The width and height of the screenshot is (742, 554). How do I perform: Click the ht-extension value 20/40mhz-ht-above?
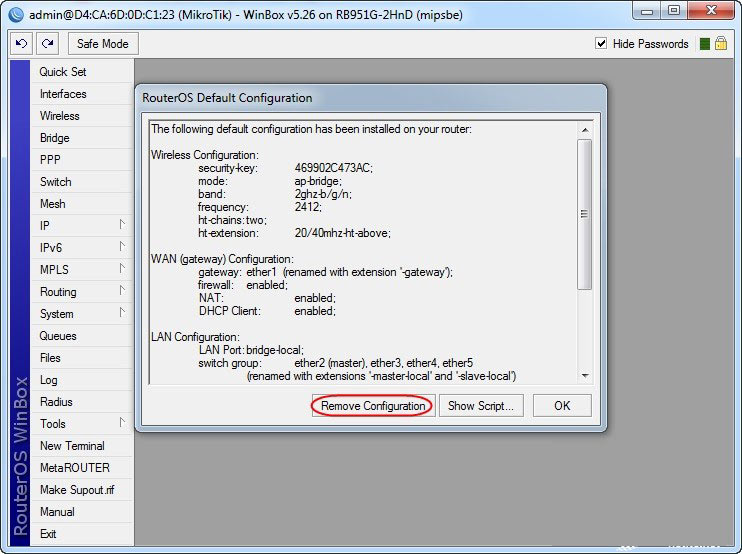342,233
